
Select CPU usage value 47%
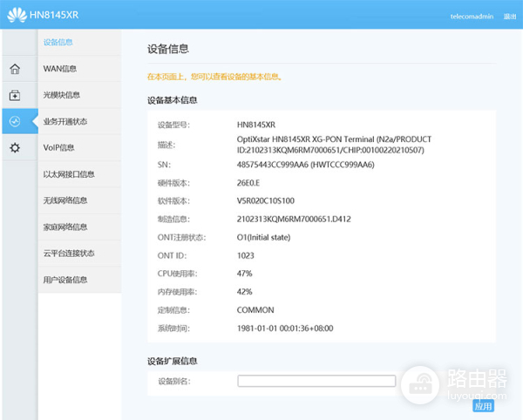click(x=244, y=274)
